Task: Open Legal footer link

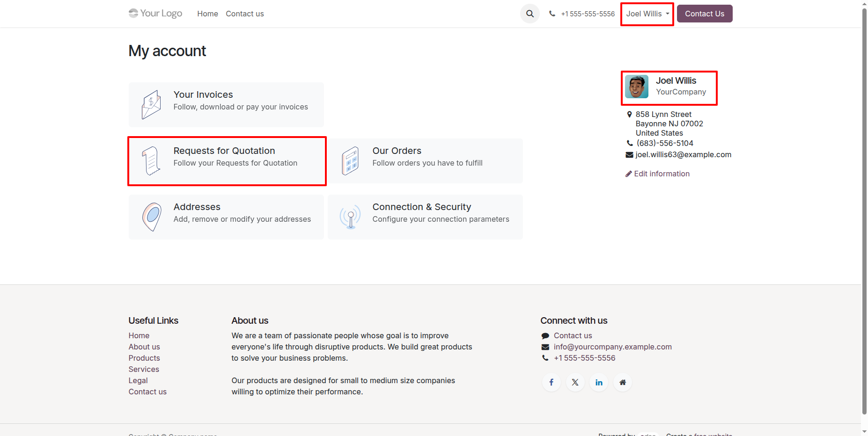Action: click(x=138, y=380)
